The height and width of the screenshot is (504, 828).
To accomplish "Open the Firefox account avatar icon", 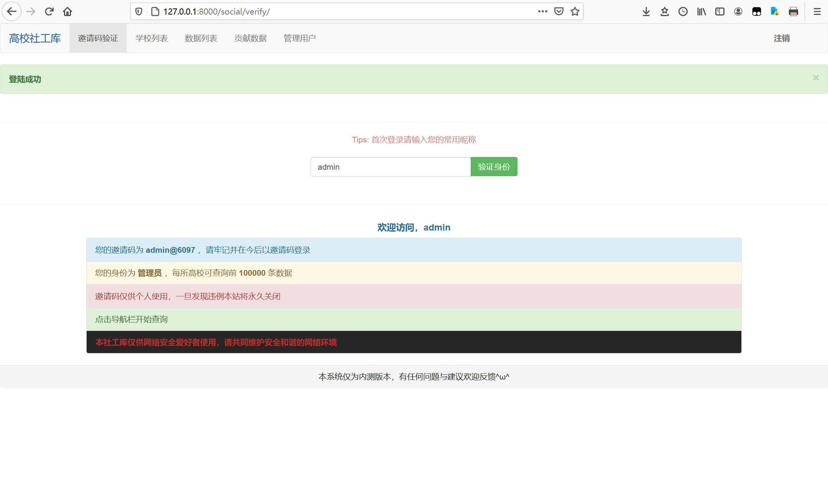I will pos(738,11).
